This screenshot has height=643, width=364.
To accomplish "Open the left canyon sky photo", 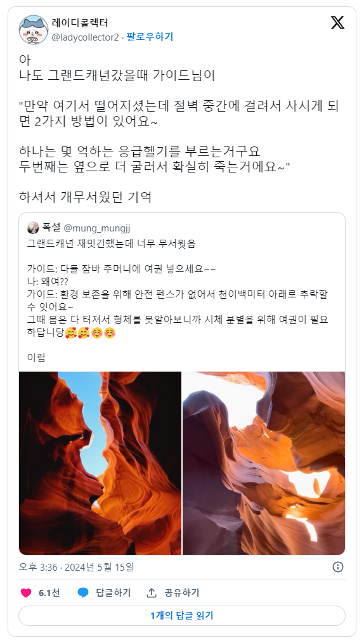I will [100, 463].
